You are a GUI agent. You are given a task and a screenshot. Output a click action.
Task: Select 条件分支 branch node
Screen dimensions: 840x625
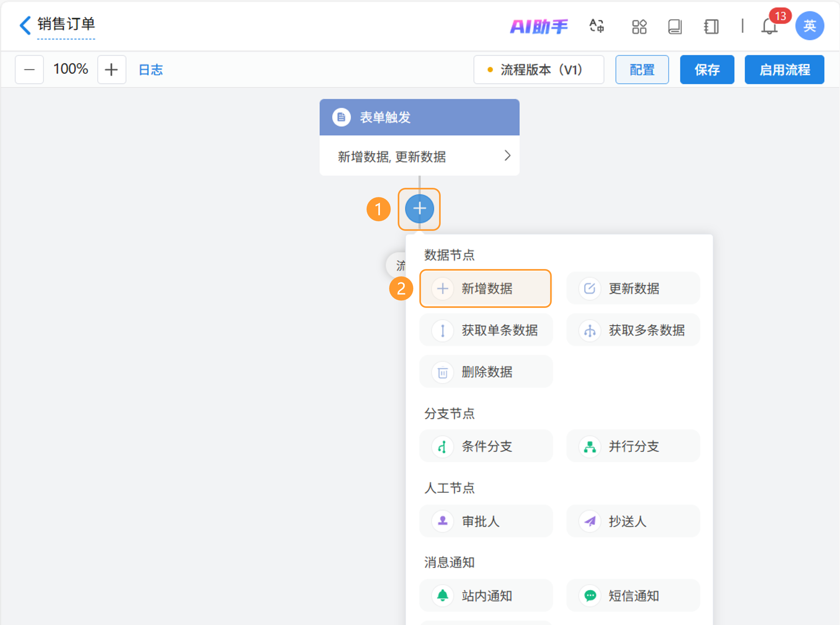(486, 446)
